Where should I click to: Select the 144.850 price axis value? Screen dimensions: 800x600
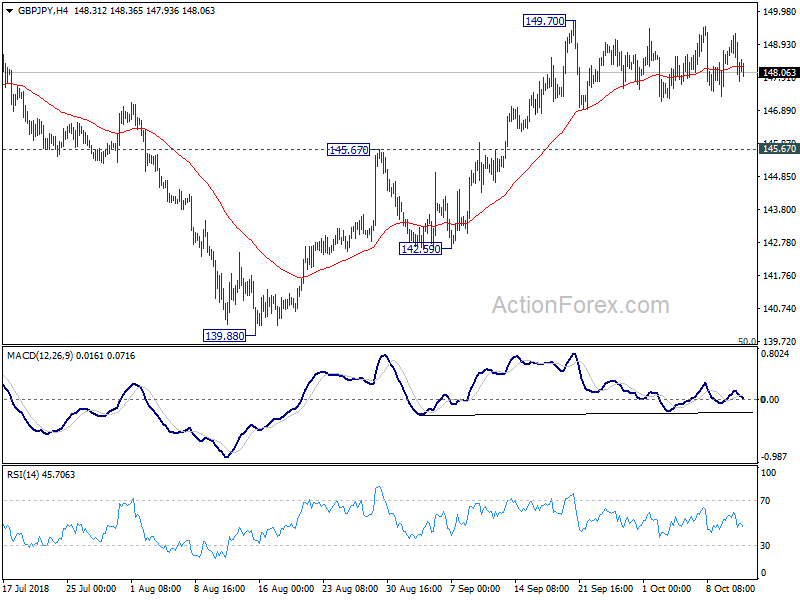pyautogui.click(x=779, y=177)
